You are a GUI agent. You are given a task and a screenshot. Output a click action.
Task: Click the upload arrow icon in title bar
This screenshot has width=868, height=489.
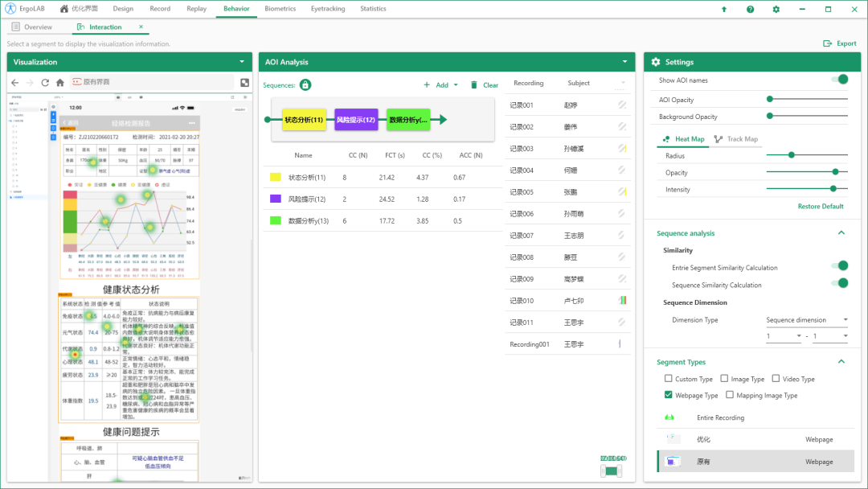[x=723, y=10]
